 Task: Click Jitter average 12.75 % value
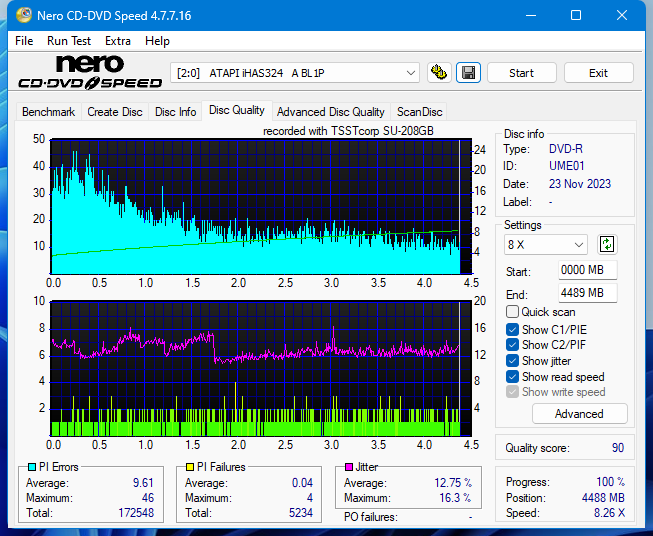[453, 483]
